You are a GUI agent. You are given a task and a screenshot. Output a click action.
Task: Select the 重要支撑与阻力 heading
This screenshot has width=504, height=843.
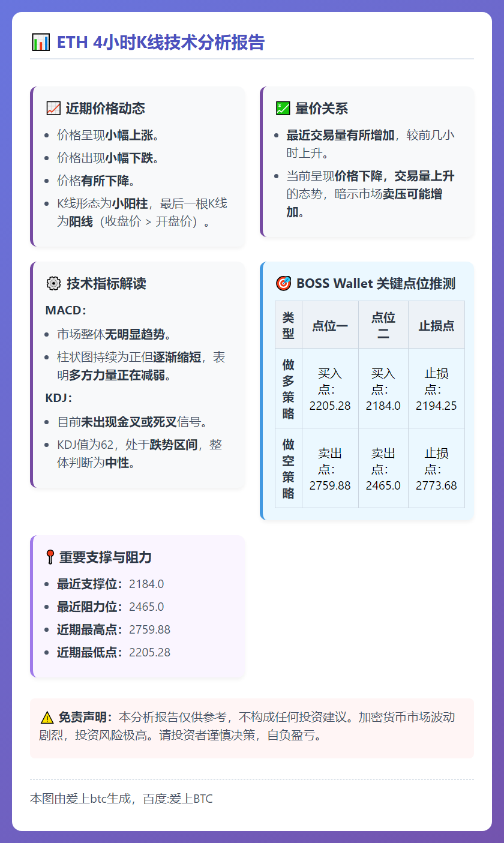[106, 557]
